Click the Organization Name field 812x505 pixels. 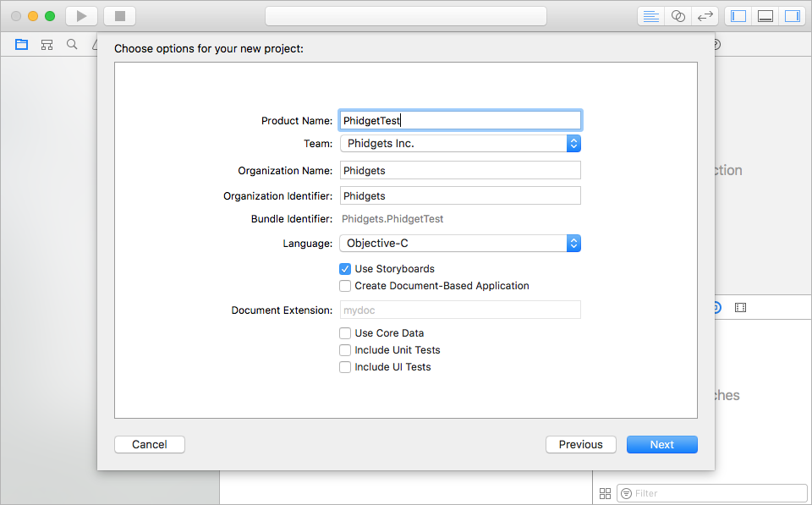[x=460, y=170]
